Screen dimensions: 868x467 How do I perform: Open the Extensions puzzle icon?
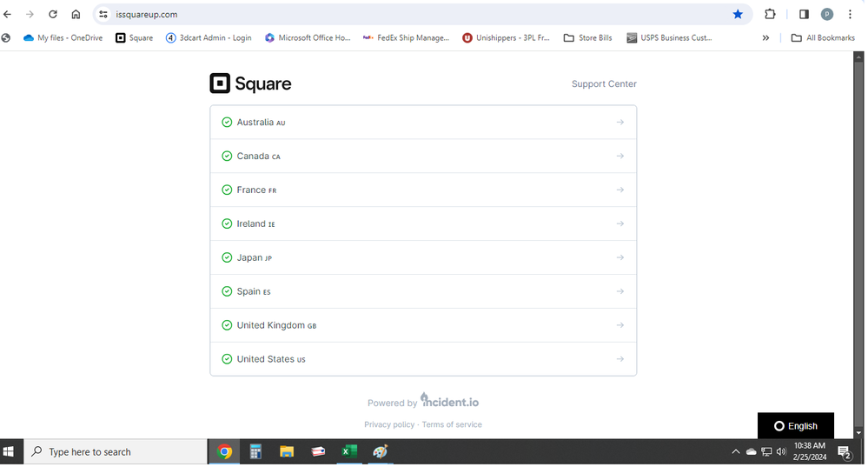click(x=770, y=15)
